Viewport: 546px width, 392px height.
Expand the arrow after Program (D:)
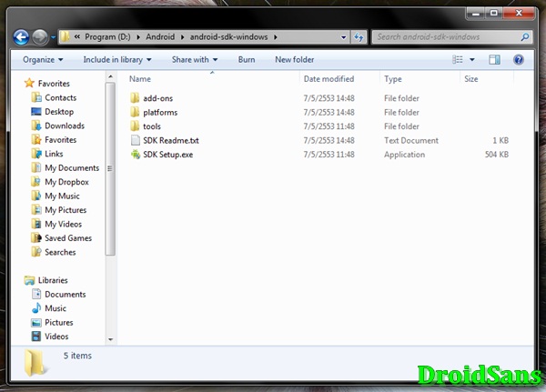[x=138, y=37]
